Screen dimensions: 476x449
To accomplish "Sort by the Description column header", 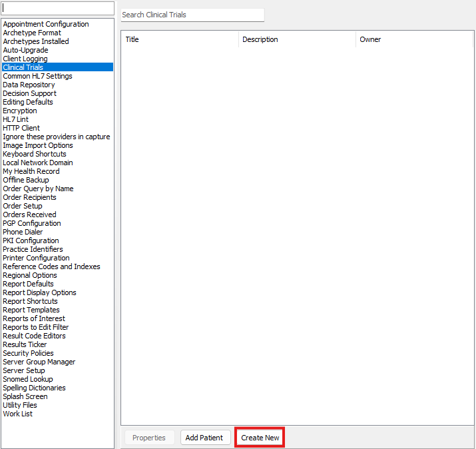I will coord(297,39).
